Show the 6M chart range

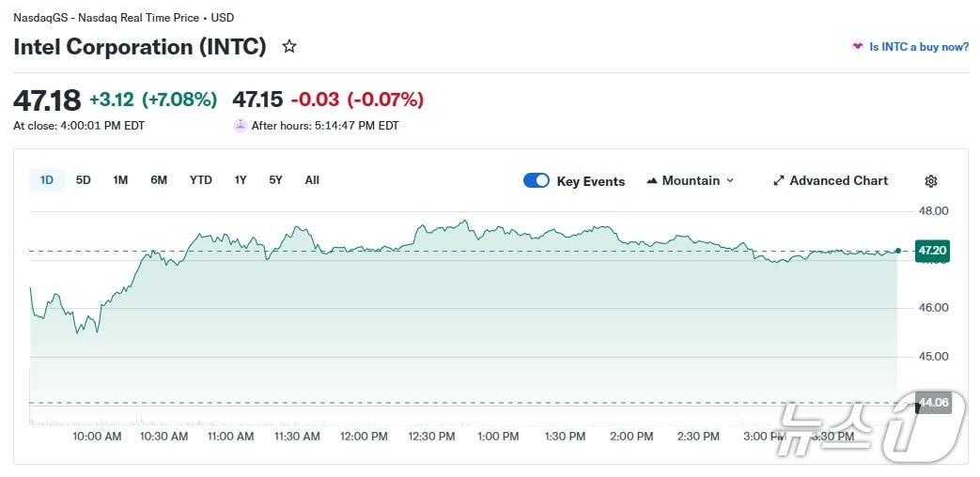click(x=159, y=180)
